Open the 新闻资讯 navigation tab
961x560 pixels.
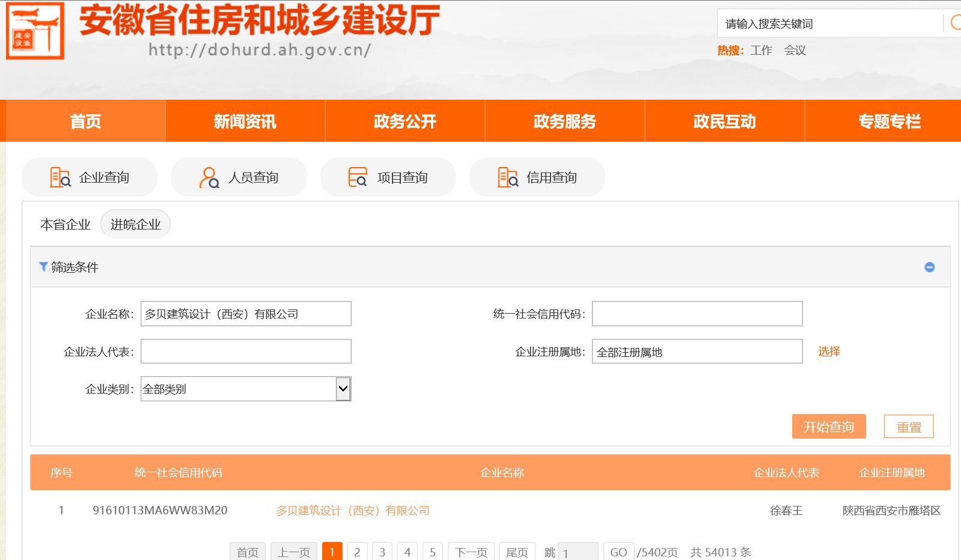tap(245, 121)
